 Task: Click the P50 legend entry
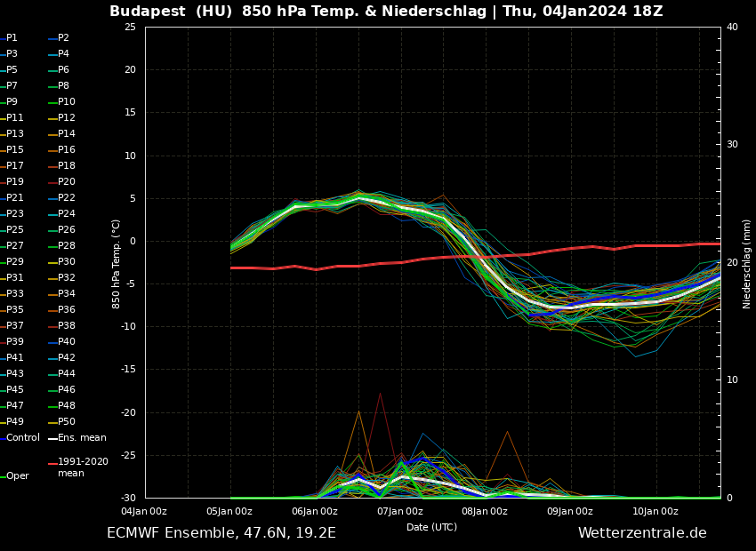67,422
